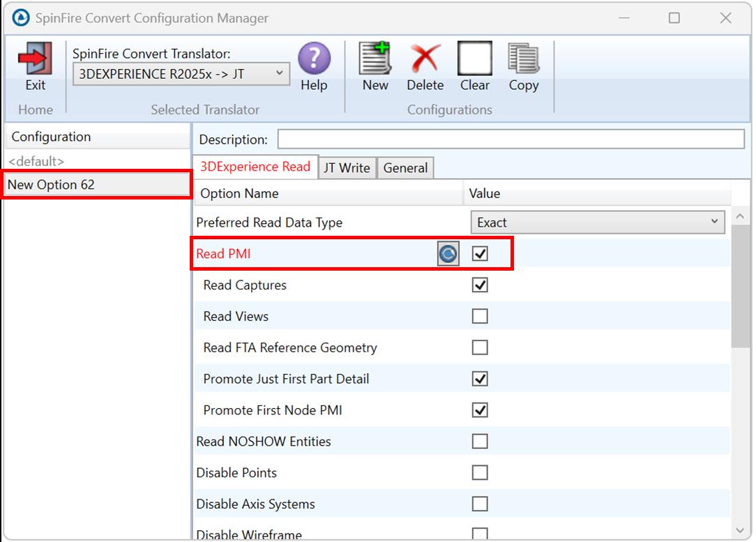The width and height of the screenshot is (756, 542).
Task: Maximize the Configuration Manager window
Action: [x=674, y=18]
